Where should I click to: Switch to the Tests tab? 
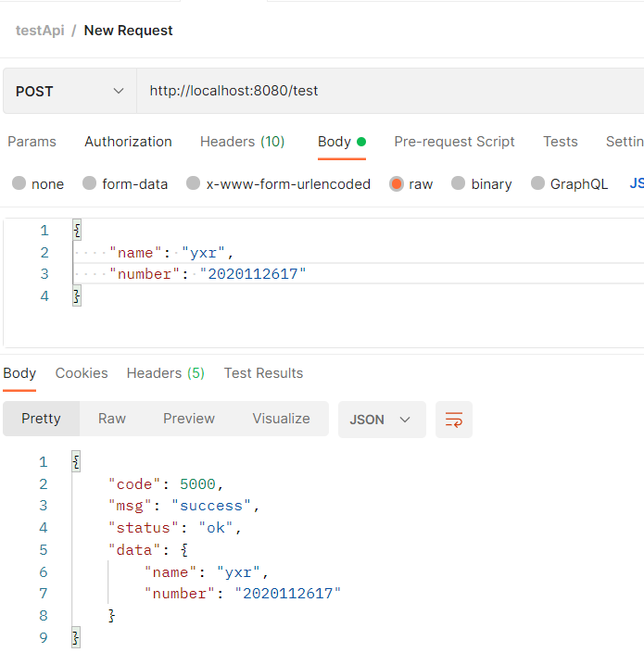pos(561,142)
